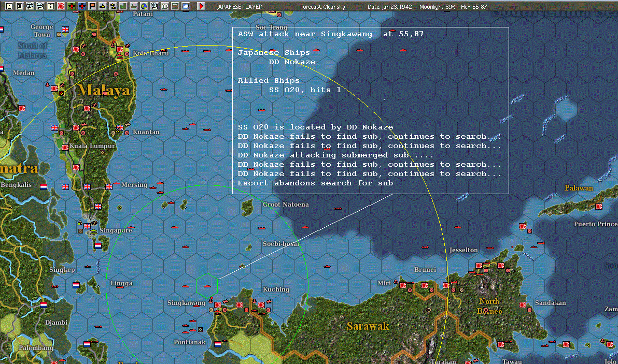Click the Japanese flag at Sandakan
Screen dimensions: 618x364
[x=523, y=305]
